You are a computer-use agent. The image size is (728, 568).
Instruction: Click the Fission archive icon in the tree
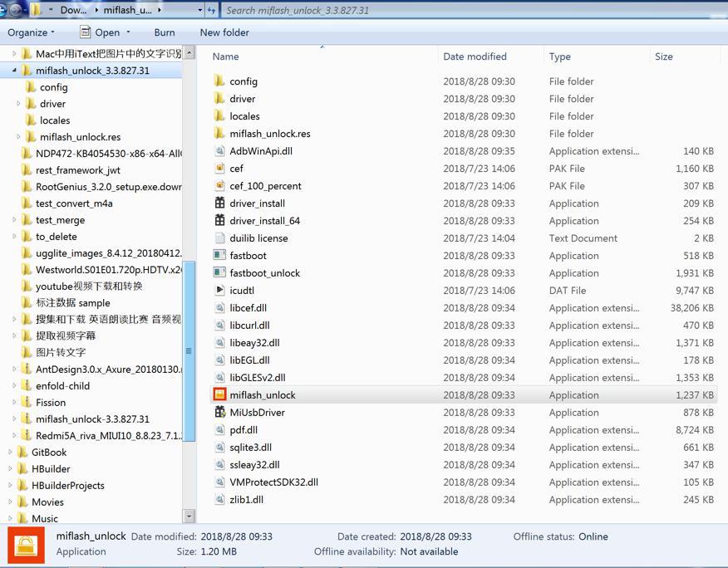(x=27, y=402)
